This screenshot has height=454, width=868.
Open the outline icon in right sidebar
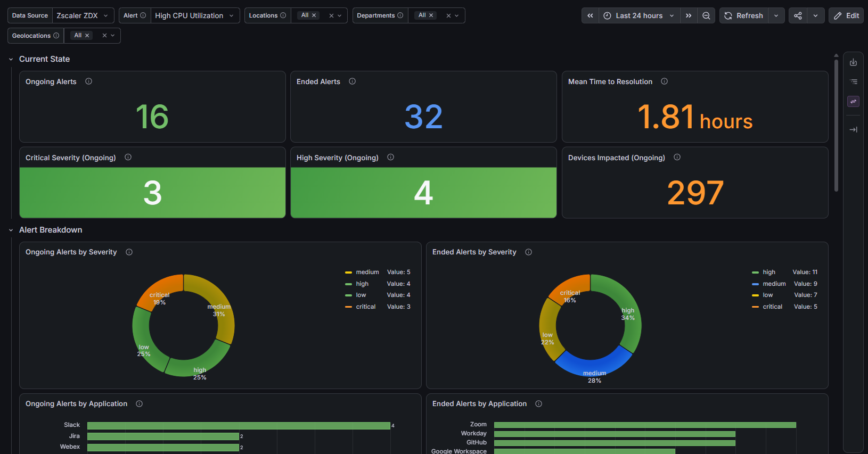point(854,82)
